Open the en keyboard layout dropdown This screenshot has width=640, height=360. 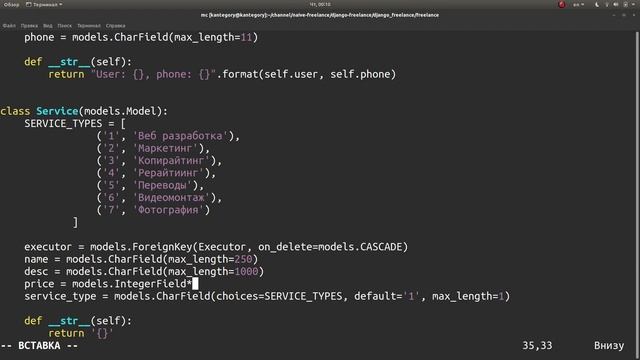pos(578,4)
